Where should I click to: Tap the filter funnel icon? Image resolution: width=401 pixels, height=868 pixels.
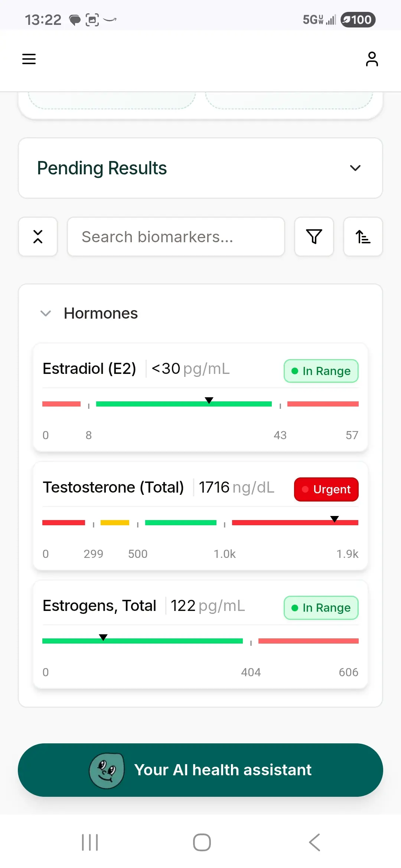(x=314, y=237)
